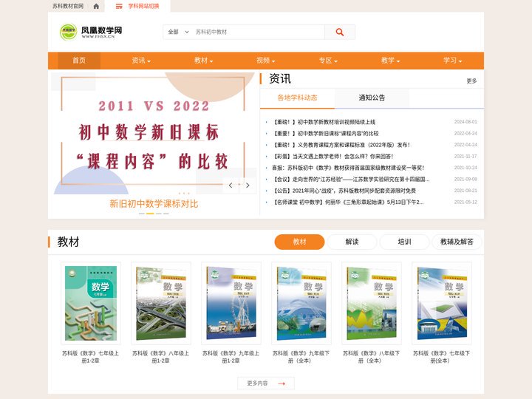532x399 pixels.
Task: Open 八年级下册 (全本) textbook cover
Action: (x=372, y=303)
